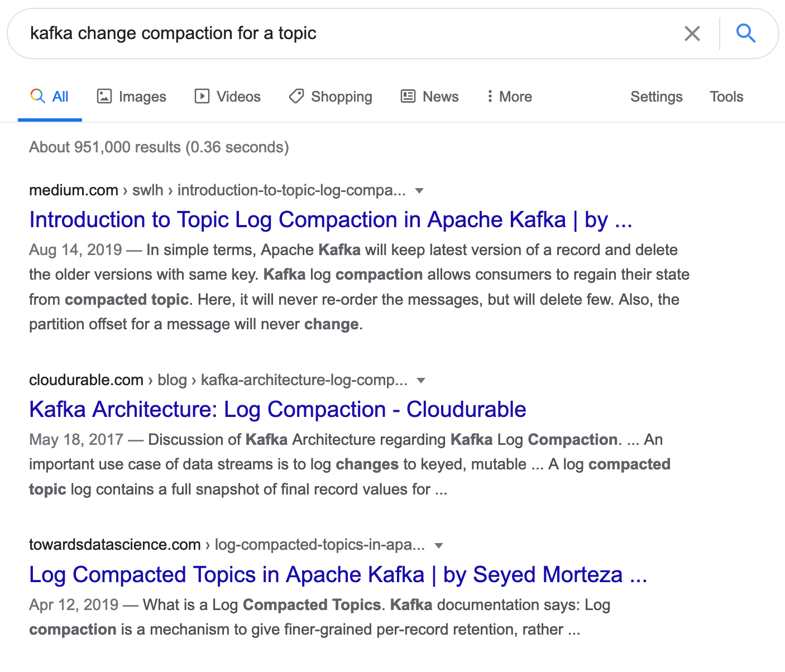Click the 'Apr 12, 2019' snippet date
The height and width of the screenshot is (672, 785).
pyautogui.click(x=74, y=604)
